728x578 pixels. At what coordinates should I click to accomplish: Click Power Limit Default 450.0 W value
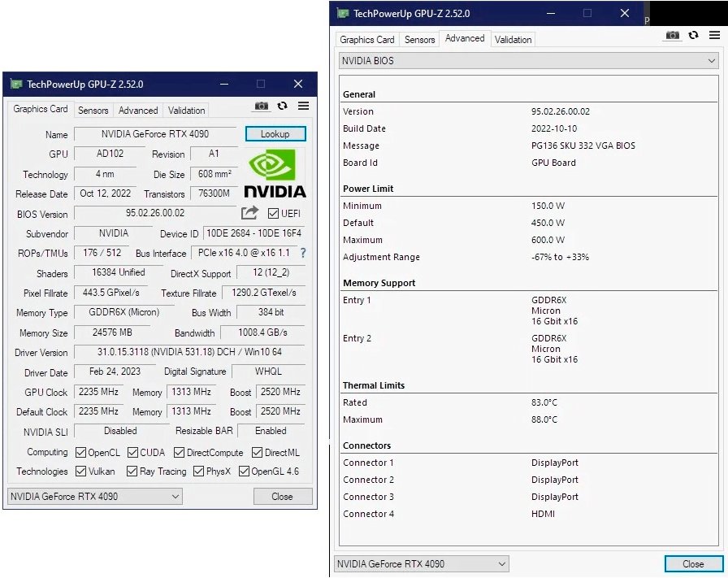click(548, 223)
